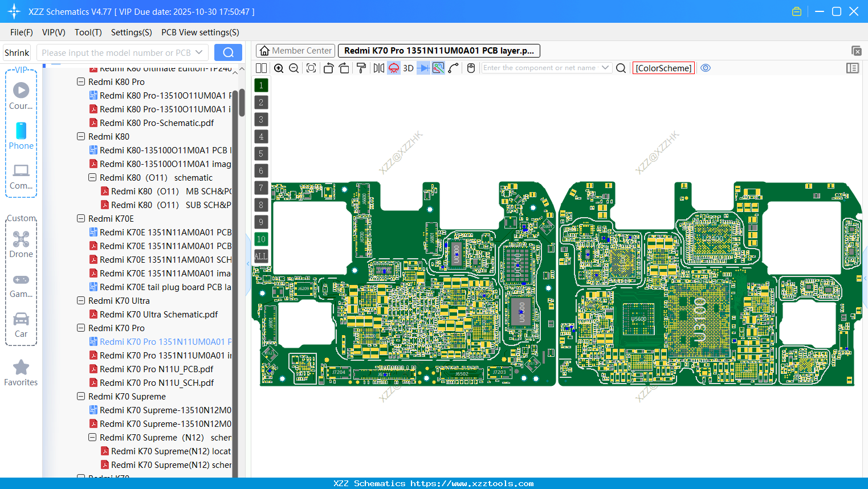Show only PCB layer 5
This screenshot has width=868, height=489.
pyautogui.click(x=261, y=153)
